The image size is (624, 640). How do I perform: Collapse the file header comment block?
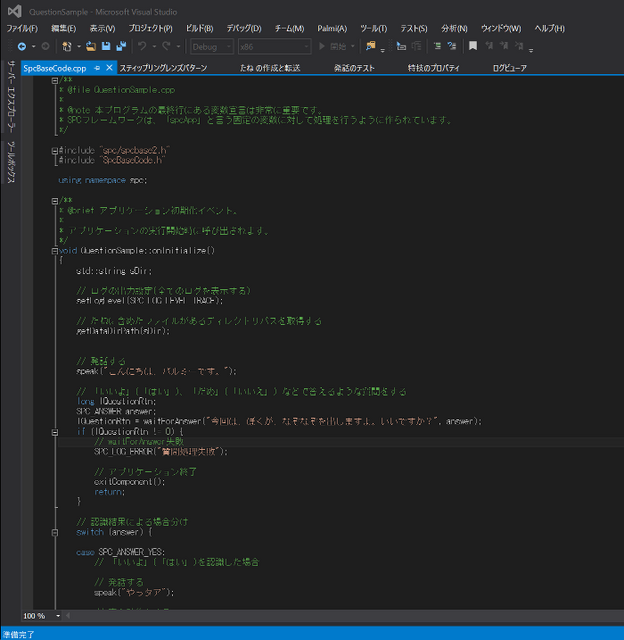click(x=54, y=80)
